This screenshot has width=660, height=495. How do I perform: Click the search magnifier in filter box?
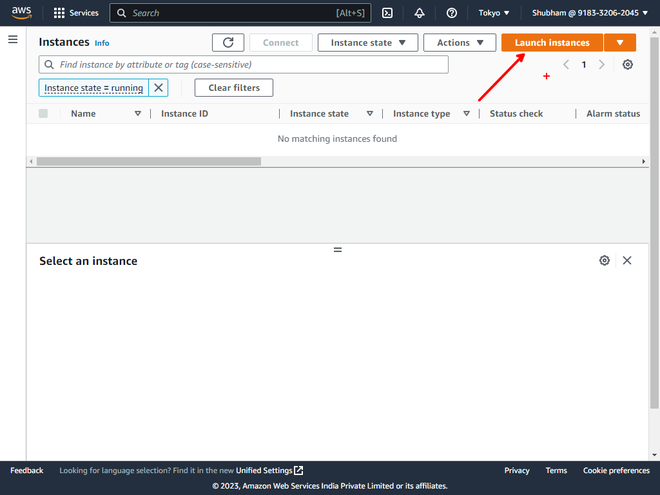(49, 64)
